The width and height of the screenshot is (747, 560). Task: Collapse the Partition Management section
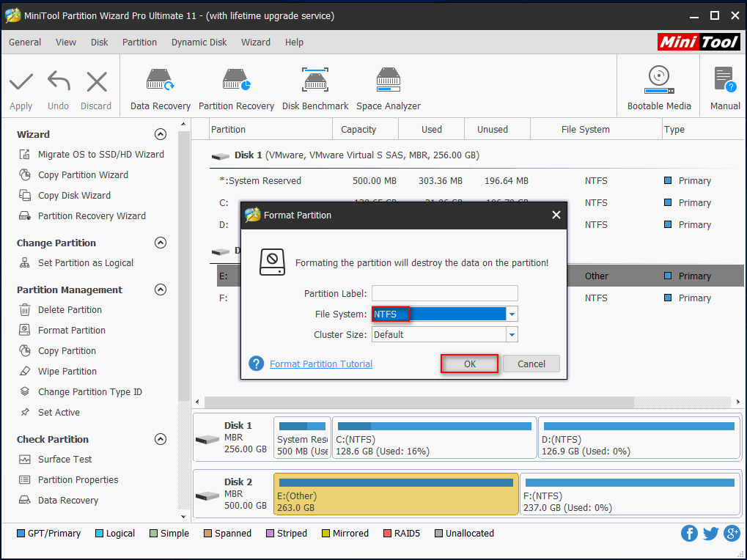point(161,290)
